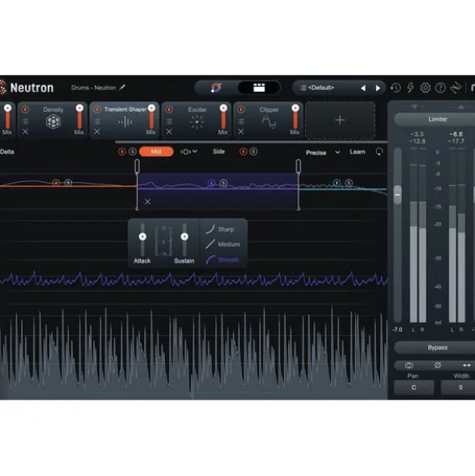Solo the Mid channel
This screenshot has width=475, height=476.
tap(133, 151)
